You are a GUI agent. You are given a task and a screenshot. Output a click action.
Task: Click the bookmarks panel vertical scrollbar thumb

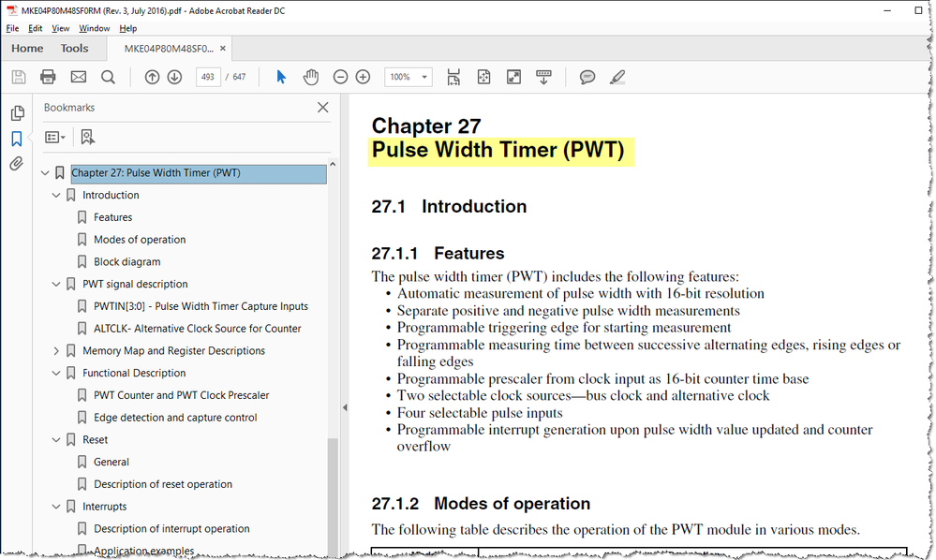coord(333,498)
